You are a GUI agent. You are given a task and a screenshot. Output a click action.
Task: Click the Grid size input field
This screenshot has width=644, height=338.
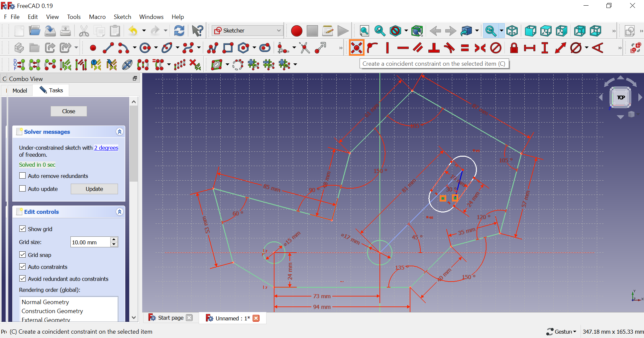pos(90,242)
